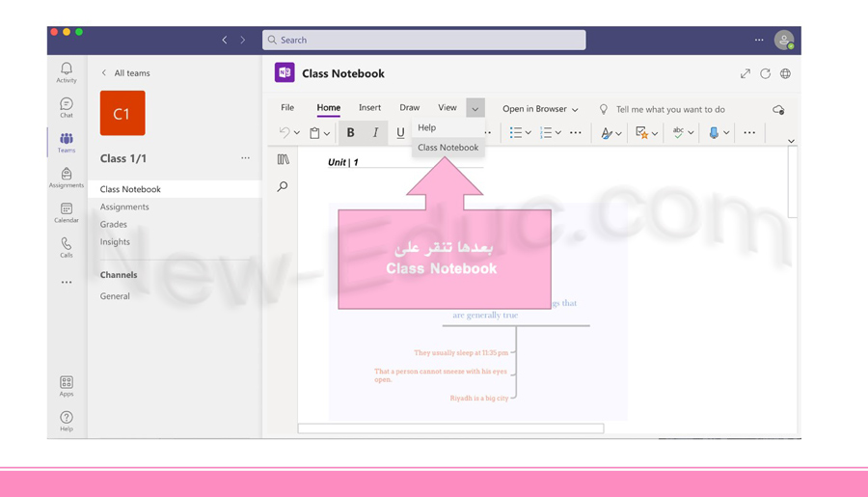Open Settings and more ellipsis in title bar
868x497 pixels.
coord(759,40)
